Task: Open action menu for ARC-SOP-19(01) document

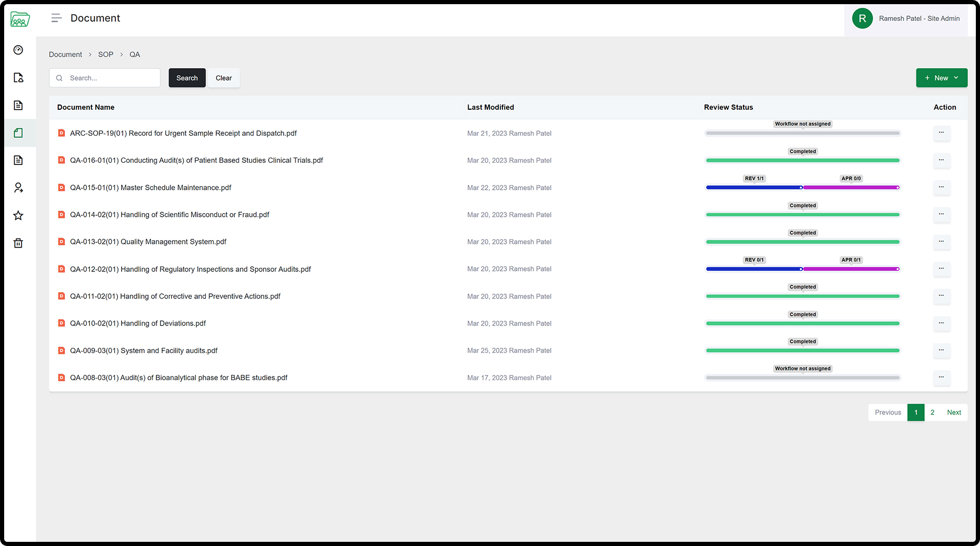Action: (941, 133)
